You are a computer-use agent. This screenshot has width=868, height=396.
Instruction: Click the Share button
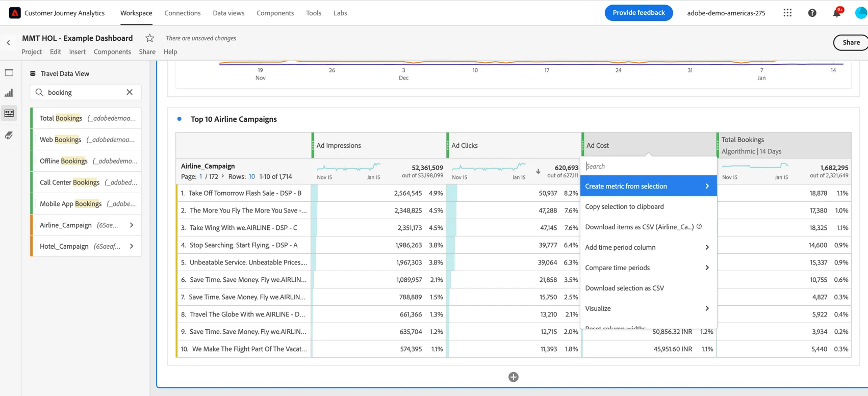point(851,42)
